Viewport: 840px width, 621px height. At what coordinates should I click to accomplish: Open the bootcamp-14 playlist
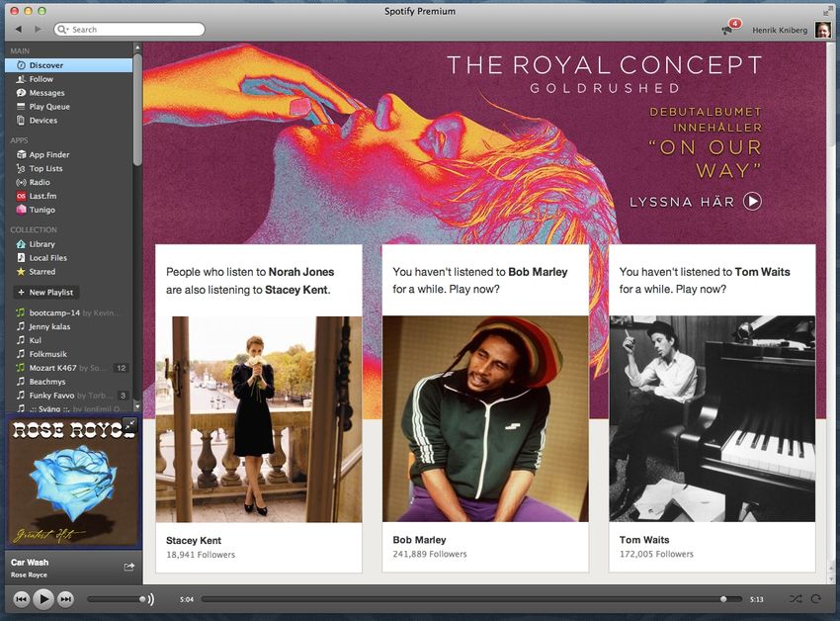(x=68, y=312)
